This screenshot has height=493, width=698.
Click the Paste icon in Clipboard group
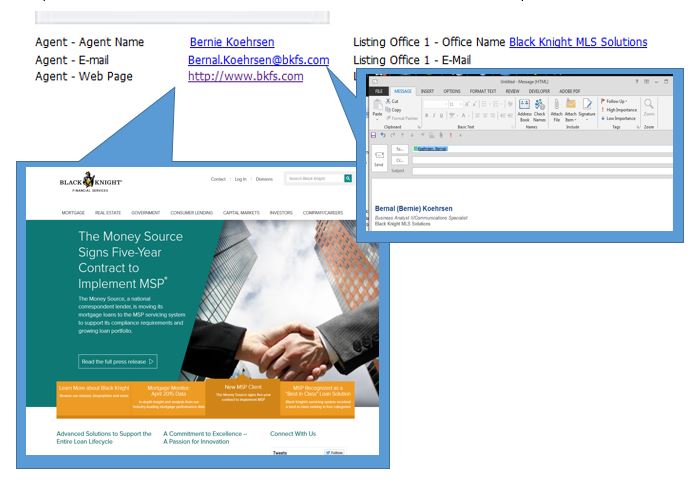pyautogui.click(x=377, y=105)
